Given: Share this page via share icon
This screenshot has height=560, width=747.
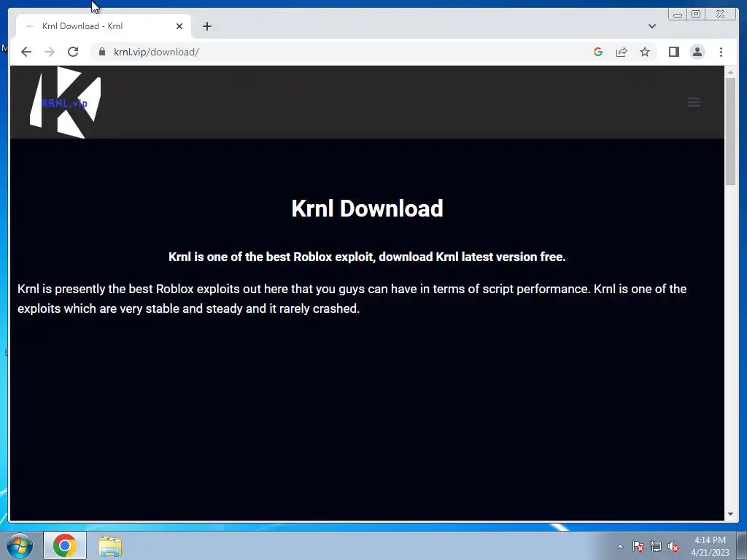Looking at the screenshot, I should (x=622, y=52).
